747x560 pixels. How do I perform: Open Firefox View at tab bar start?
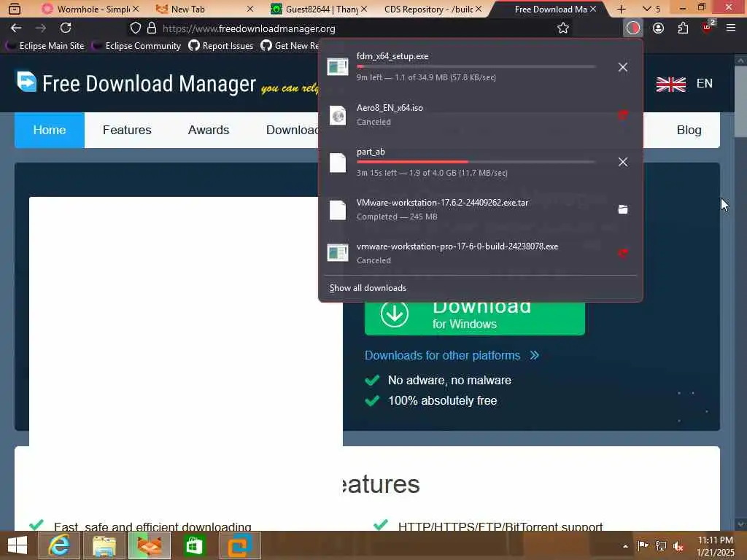15,9
